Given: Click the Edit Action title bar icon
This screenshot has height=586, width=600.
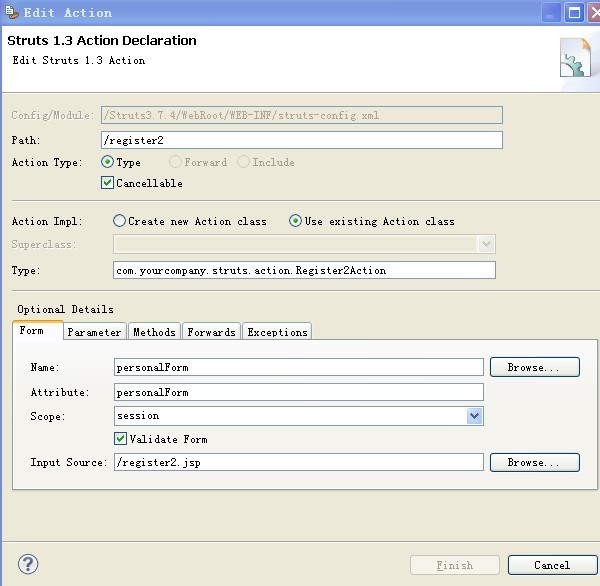Looking at the screenshot, I should click(x=11, y=12).
